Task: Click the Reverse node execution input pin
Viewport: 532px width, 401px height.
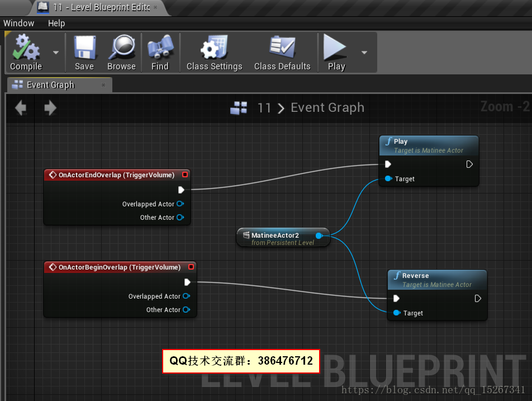Action: pyautogui.click(x=396, y=299)
